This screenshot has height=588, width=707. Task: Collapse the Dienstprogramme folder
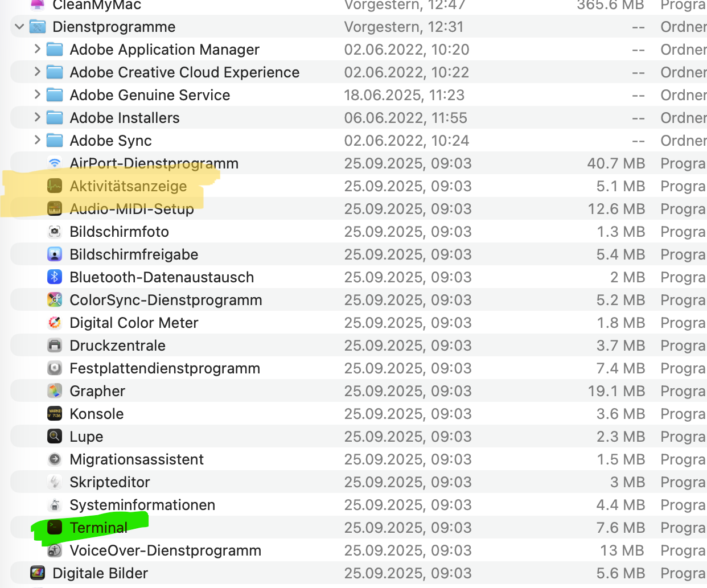pos(19,27)
